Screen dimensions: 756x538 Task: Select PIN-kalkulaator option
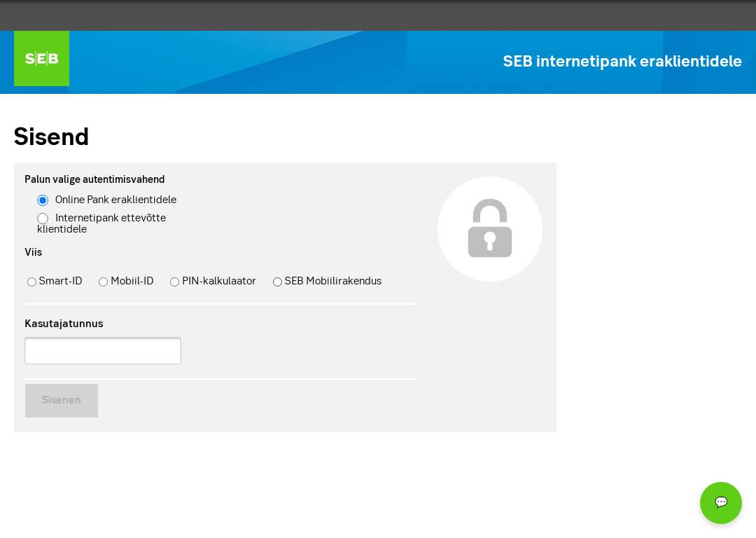click(174, 282)
